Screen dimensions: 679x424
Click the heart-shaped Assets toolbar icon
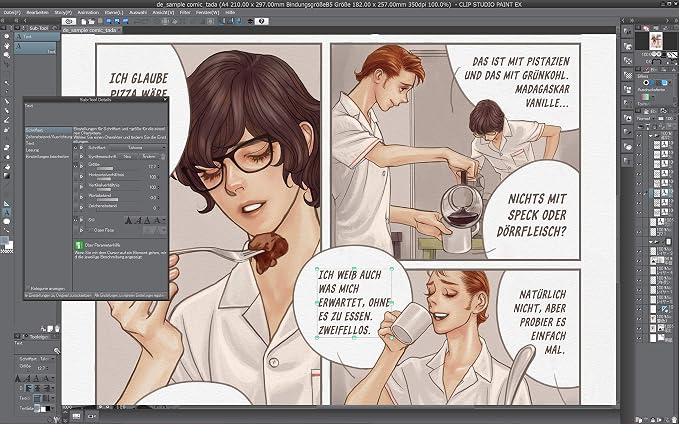pyautogui.click(x=262, y=21)
